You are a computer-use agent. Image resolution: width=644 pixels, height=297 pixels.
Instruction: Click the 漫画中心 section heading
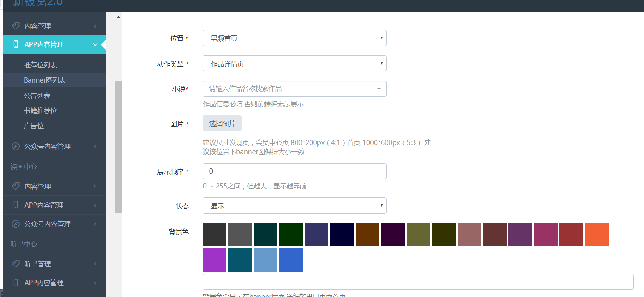(24, 166)
